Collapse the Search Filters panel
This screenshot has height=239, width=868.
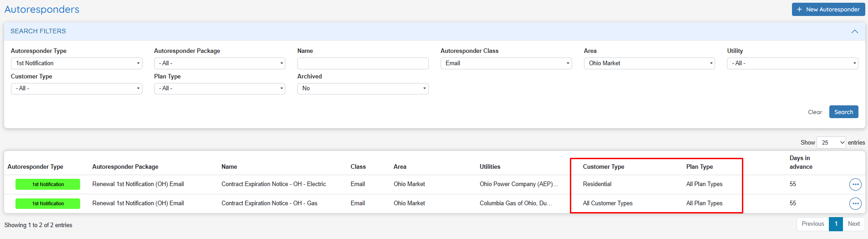tap(854, 31)
